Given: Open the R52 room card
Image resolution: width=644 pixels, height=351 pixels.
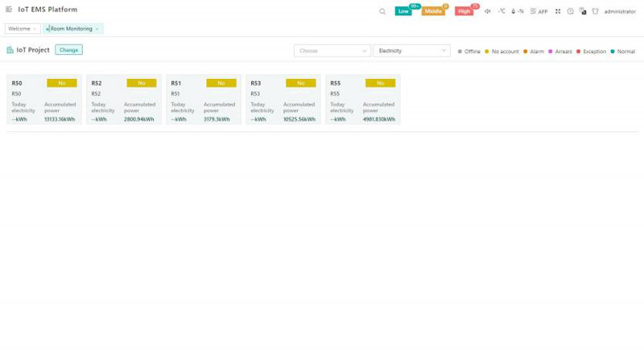Looking at the screenshot, I should pyautogui.click(x=124, y=99).
